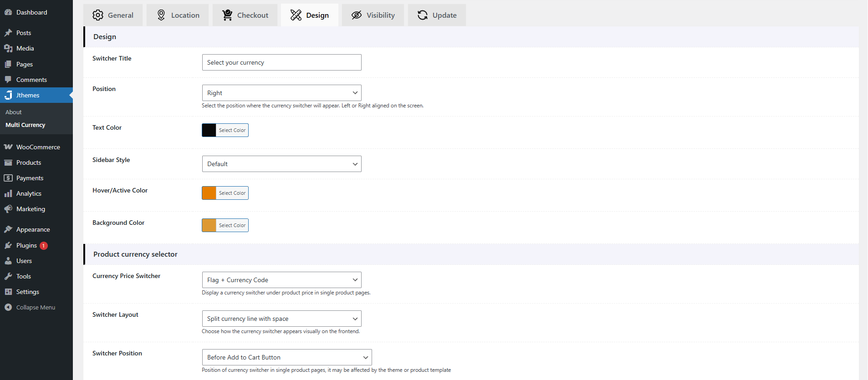This screenshot has height=380, width=868.
Task: Open the Currency Price Switcher dropdown
Action: coord(281,280)
